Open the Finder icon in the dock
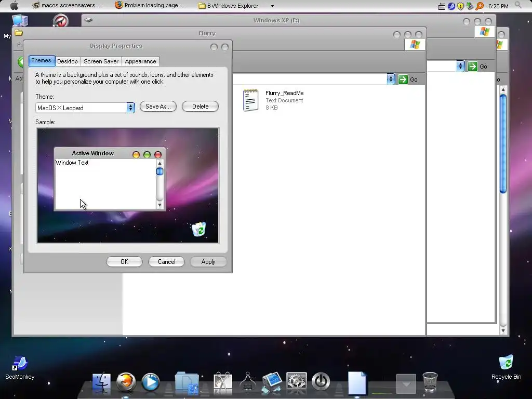Screen dimensions: 532x399 [x=101, y=383]
